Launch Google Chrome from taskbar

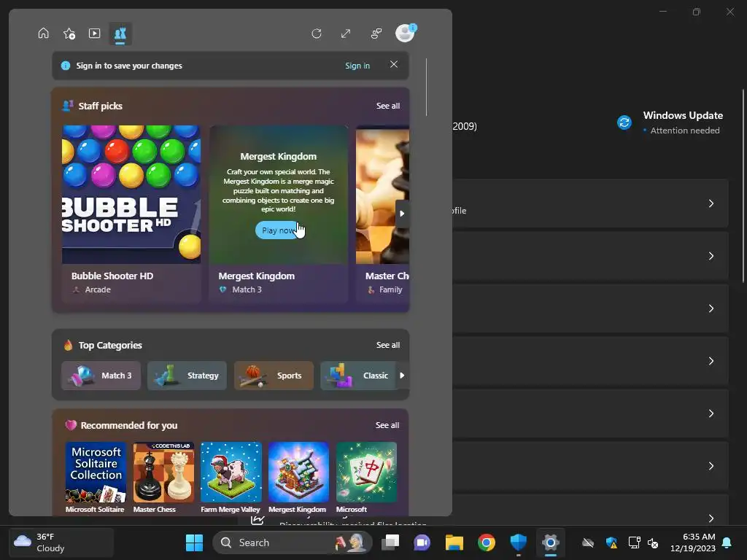(487, 542)
